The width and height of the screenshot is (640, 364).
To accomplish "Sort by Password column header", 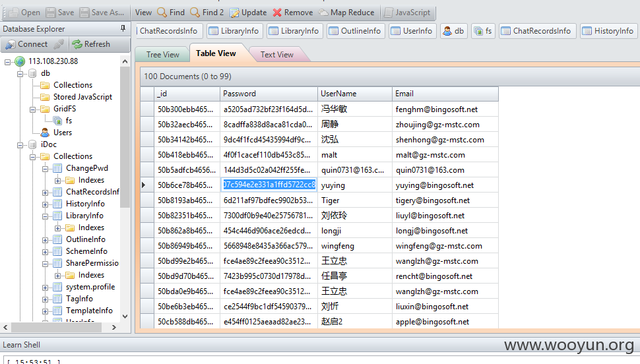I will pyautogui.click(x=269, y=94).
